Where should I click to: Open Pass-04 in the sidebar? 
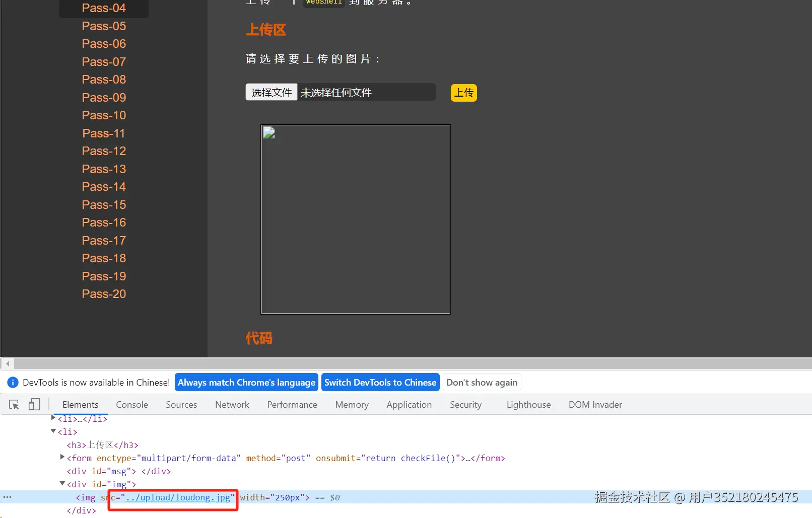pyautogui.click(x=104, y=8)
